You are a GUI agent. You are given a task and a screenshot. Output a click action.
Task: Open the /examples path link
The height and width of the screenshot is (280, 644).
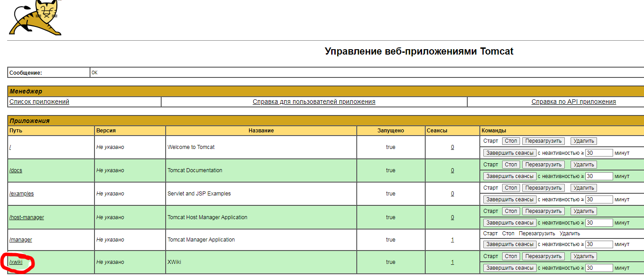[x=21, y=194]
